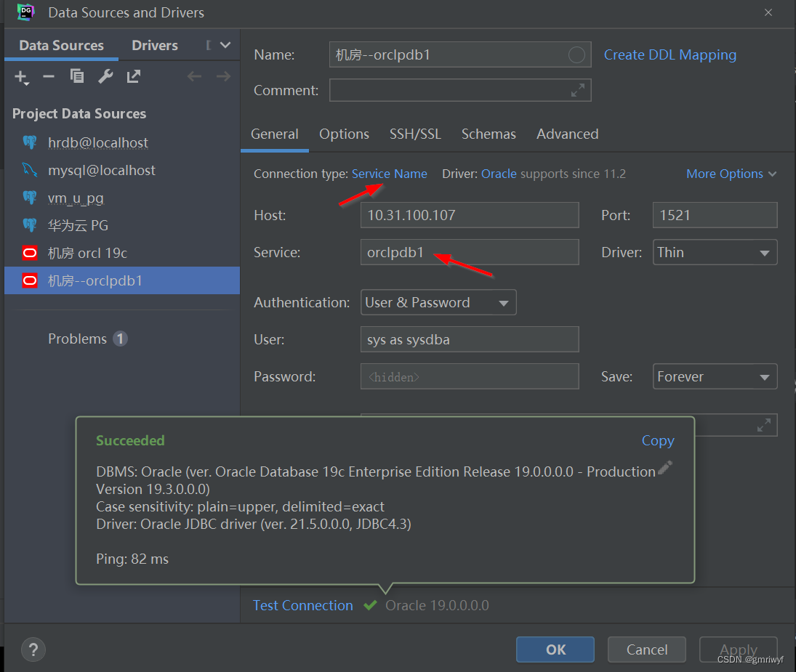The width and height of the screenshot is (796, 672).
Task: Open the SSH/SSL tab
Action: click(415, 134)
